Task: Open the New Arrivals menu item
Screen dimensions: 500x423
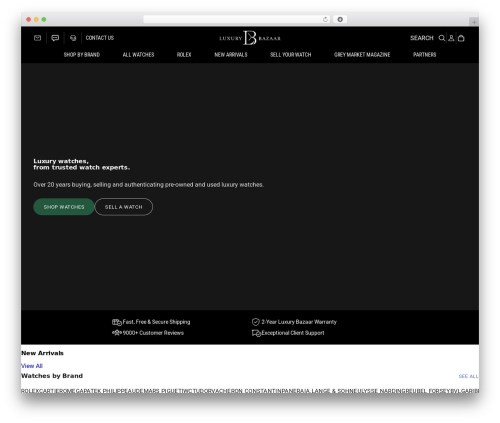Action: [231, 55]
